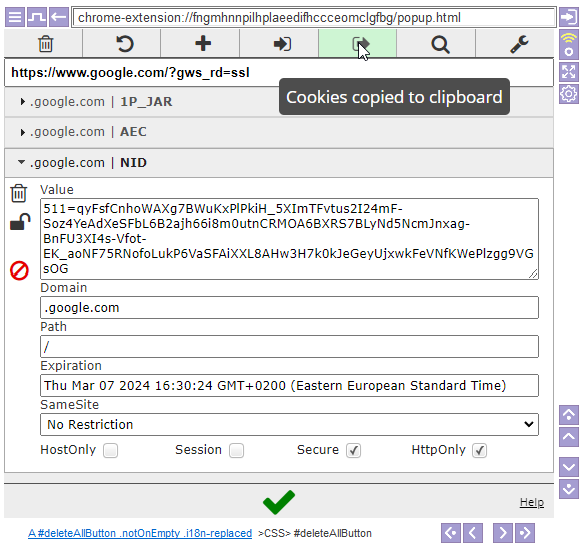The height and width of the screenshot is (546, 584).
Task: Click the purple settings gear icon
Action: click(569, 94)
